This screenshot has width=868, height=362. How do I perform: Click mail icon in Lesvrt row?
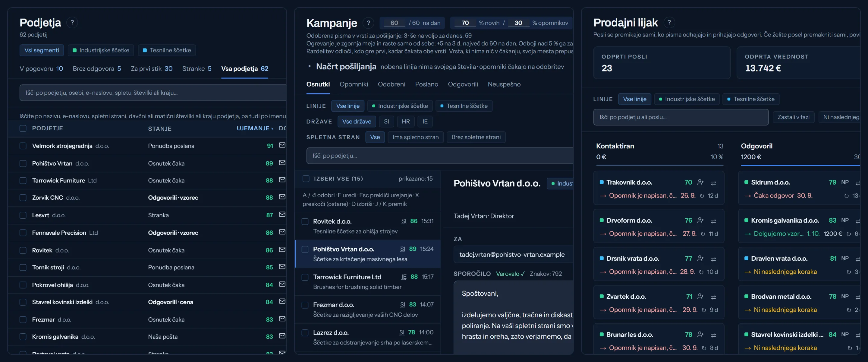282,214
